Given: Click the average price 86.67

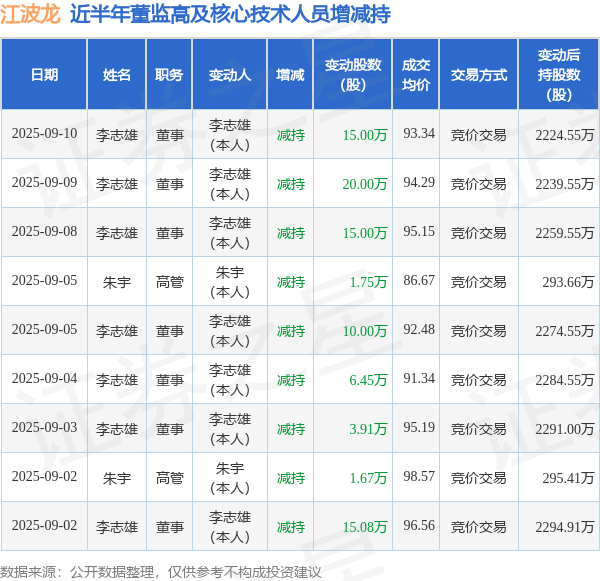Looking at the screenshot, I should pyautogui.click(x=419, y=281).
